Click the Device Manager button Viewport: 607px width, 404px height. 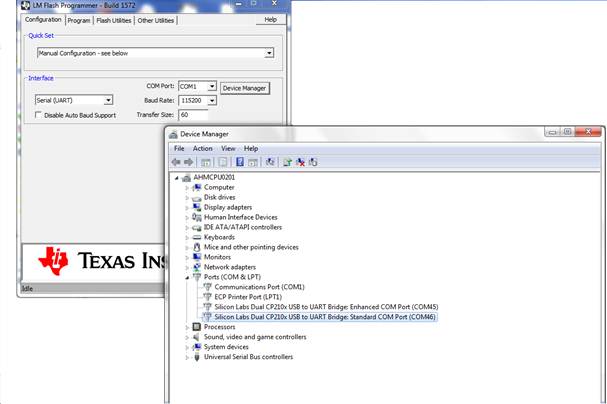click(x=245, y=88)
